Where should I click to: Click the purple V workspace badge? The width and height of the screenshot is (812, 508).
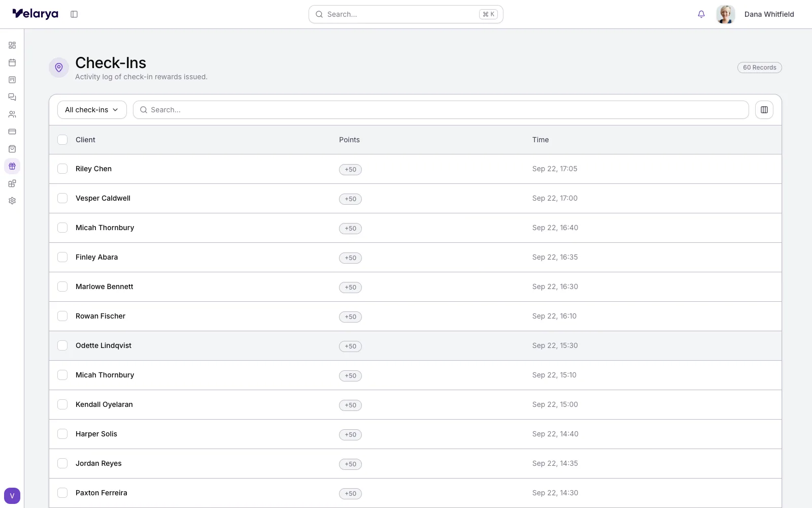(12, 496)
